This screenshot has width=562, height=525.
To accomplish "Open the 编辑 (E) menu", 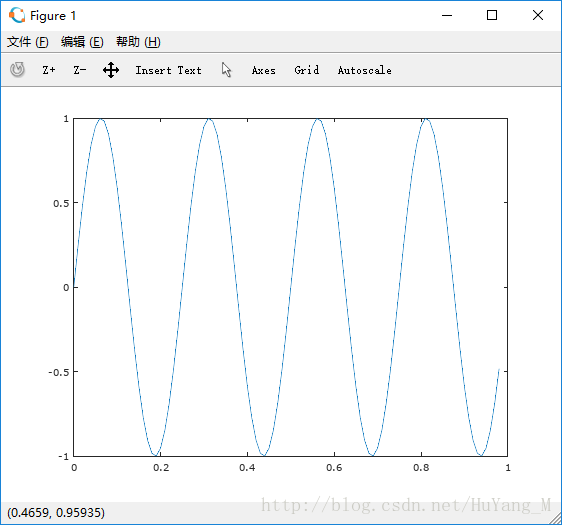I will tap(82, 42).
